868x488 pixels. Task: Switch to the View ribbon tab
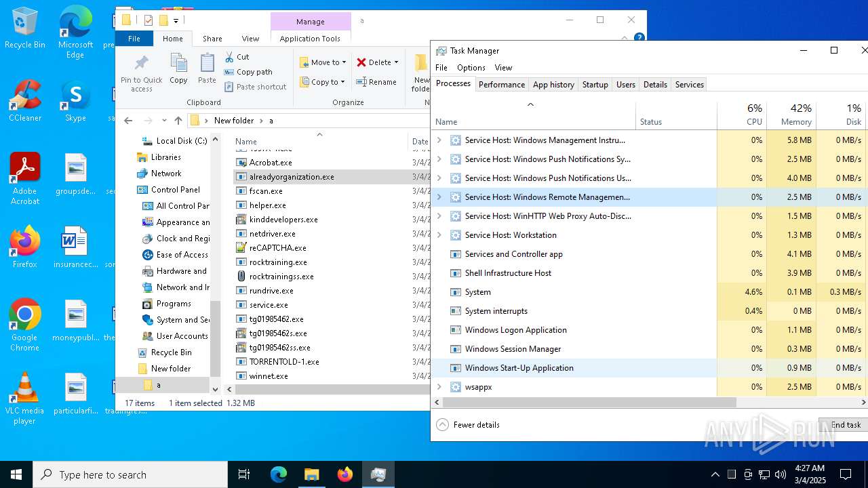(x=250, y=39)
